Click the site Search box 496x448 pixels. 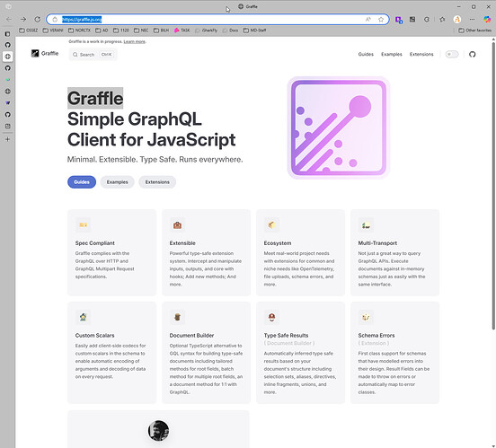click(x=93, y=55)
